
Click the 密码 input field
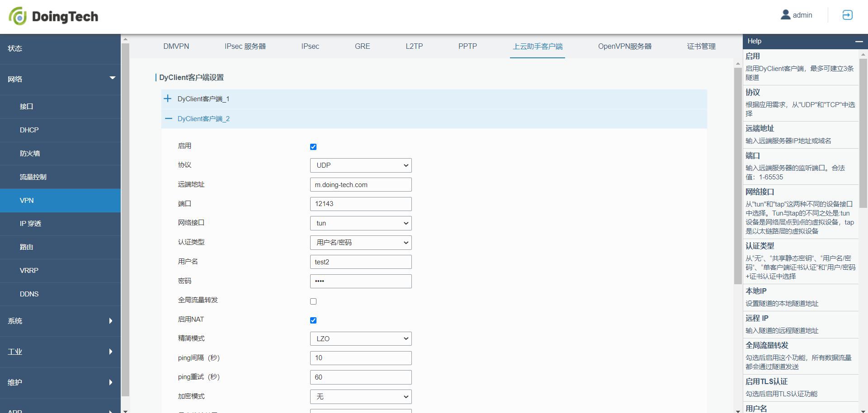[x=361, y=281]
